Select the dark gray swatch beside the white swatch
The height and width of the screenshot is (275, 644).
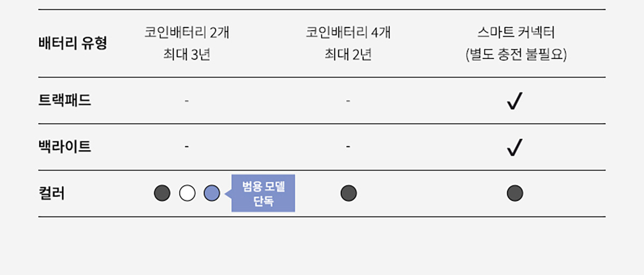click(x=162, y=193)
